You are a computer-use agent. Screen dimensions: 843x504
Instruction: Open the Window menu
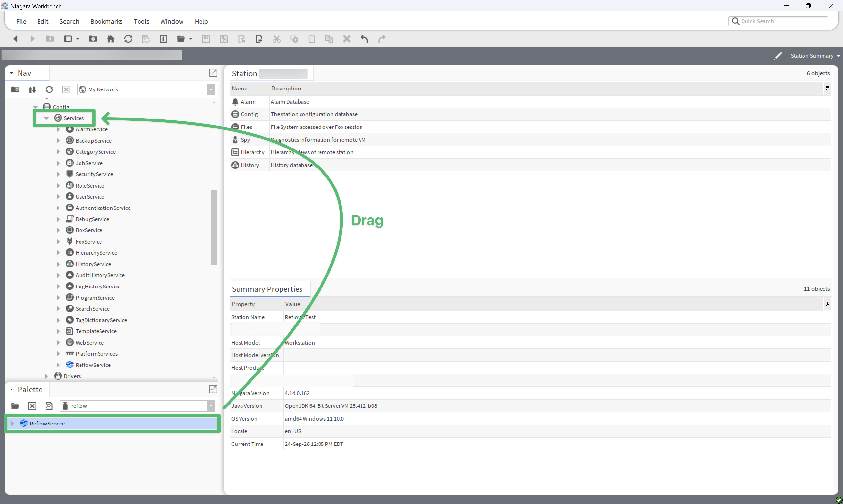point(172,21)
